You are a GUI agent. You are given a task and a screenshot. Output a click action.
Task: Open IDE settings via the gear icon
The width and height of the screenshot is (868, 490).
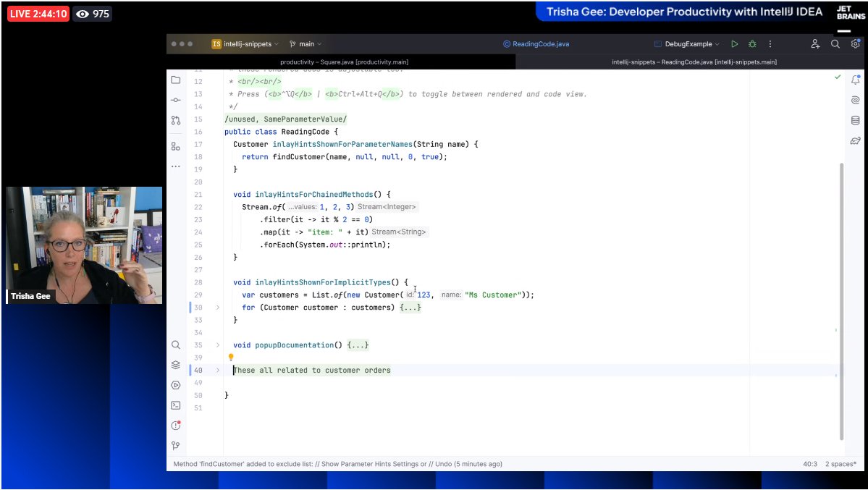point(855,43)
